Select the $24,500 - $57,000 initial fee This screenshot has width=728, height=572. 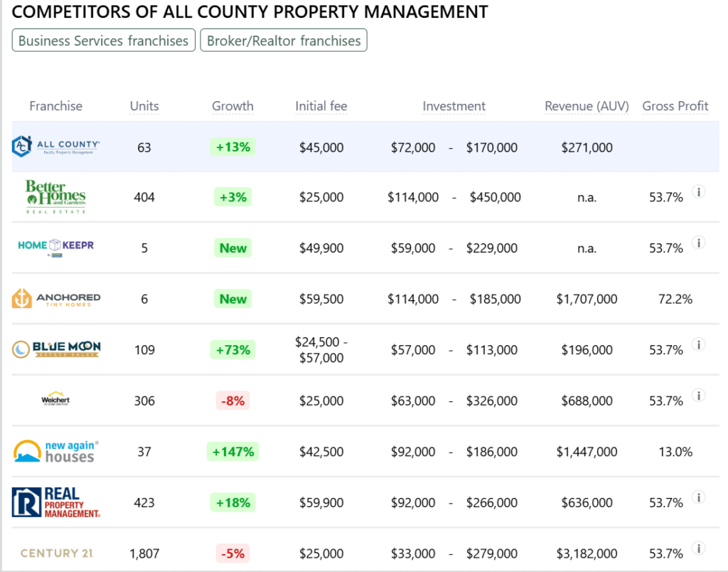(321, 349)
